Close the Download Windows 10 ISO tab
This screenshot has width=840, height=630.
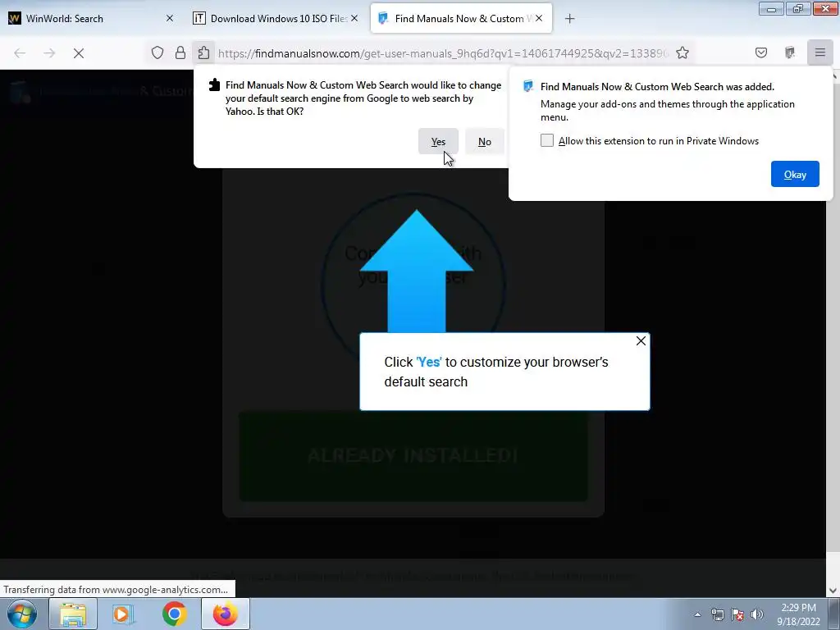pyautogui.click(x=354, y=18)
